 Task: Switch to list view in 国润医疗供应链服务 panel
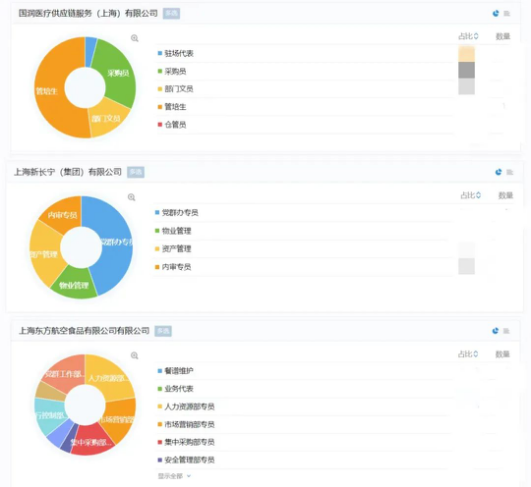coord(507,14)
